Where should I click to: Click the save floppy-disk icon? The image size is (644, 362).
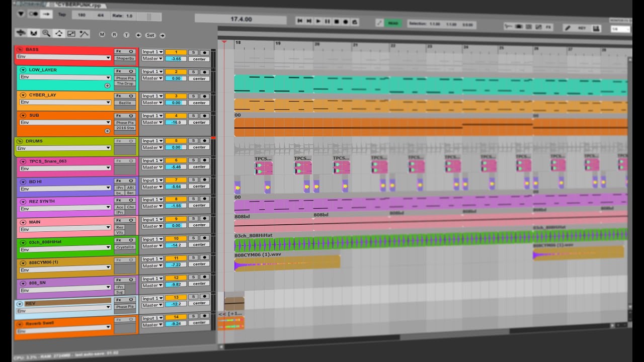coord(597,29)
